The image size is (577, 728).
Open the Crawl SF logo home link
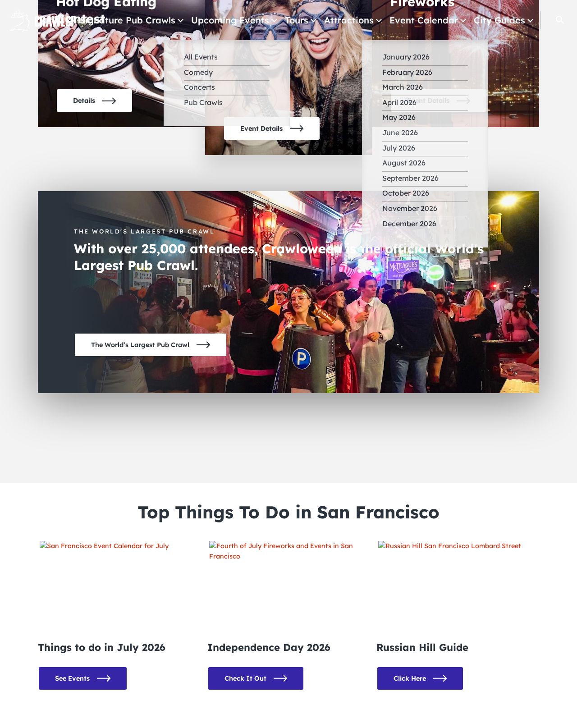tap(43, 21)
